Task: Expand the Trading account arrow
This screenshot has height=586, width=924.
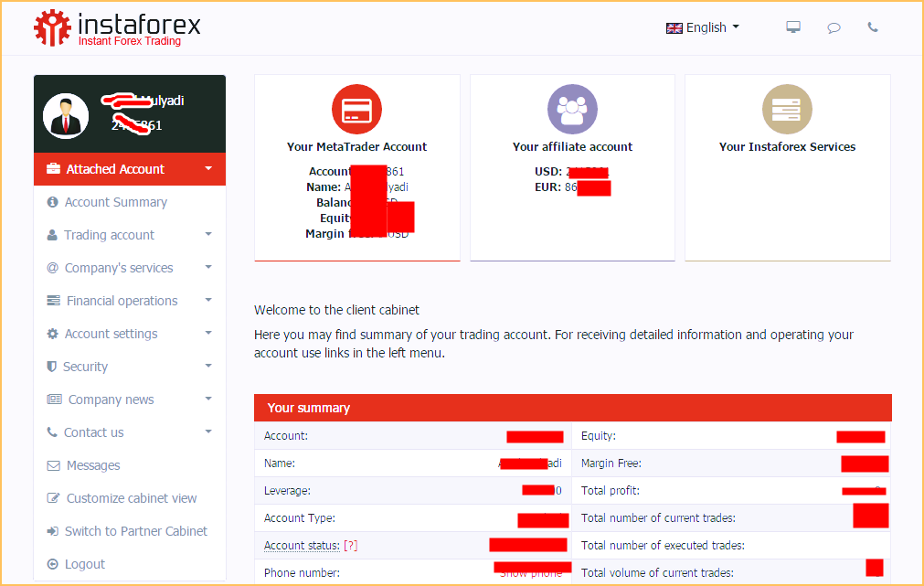Action: point(208,234)
